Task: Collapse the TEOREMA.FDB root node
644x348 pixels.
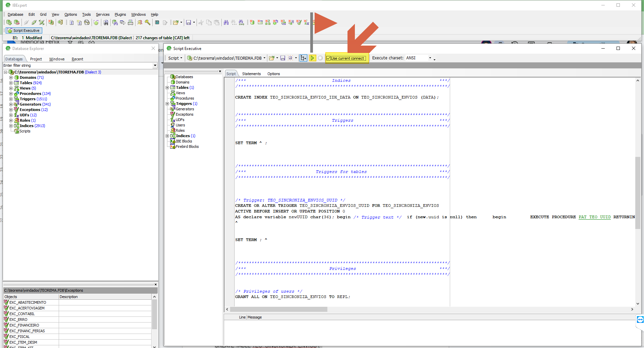Action: pyautogui.click(x=5, y=72)
